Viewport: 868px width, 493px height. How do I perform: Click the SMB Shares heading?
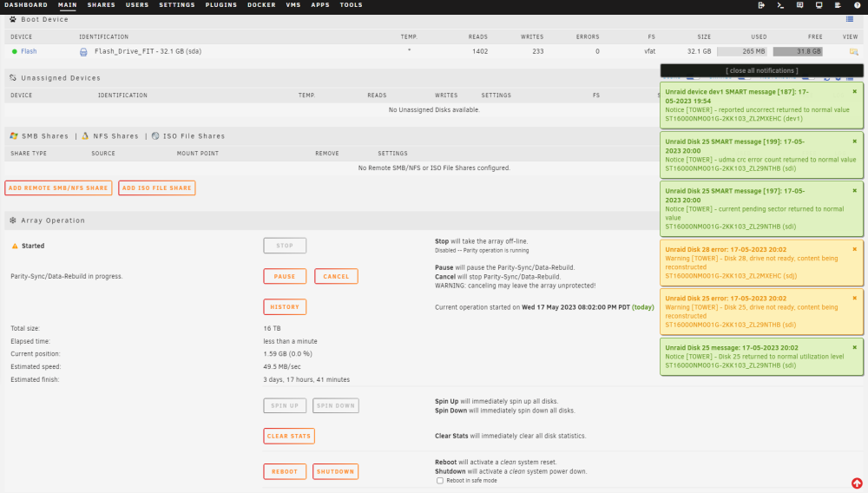45,136
